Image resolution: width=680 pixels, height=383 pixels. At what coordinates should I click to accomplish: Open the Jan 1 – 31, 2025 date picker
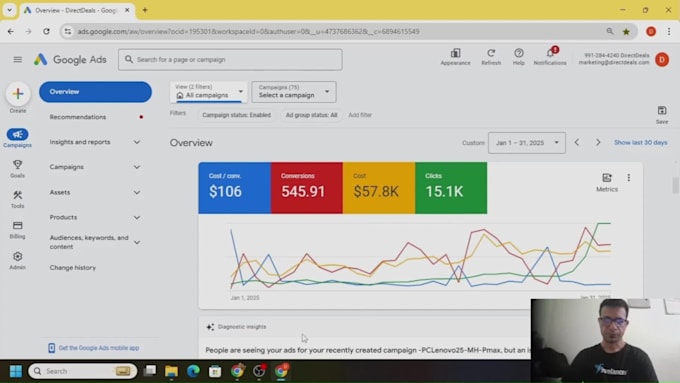pos(526,143)
